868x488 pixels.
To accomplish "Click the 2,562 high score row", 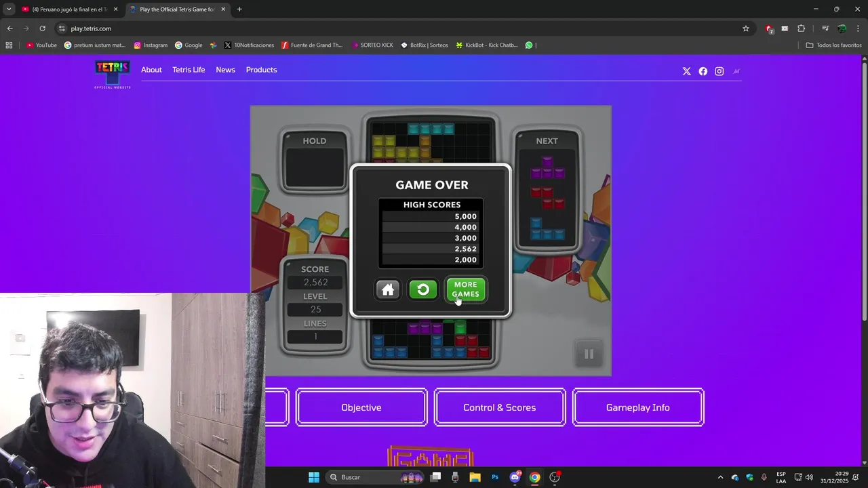I will (x=430, y=249).
